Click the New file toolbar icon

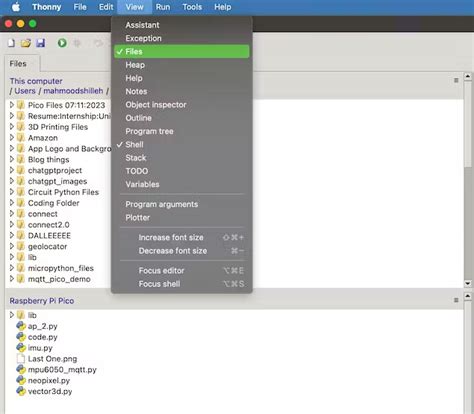(11, 43)
